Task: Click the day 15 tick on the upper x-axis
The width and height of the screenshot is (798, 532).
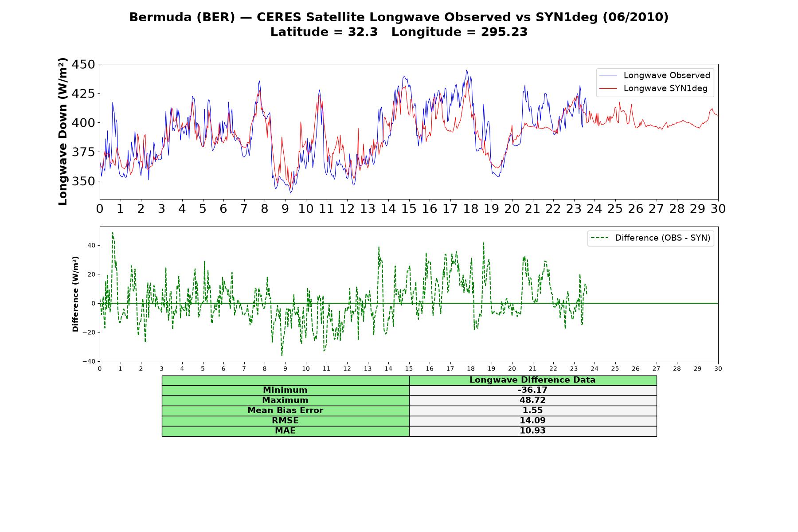Action: coord(409,209)
